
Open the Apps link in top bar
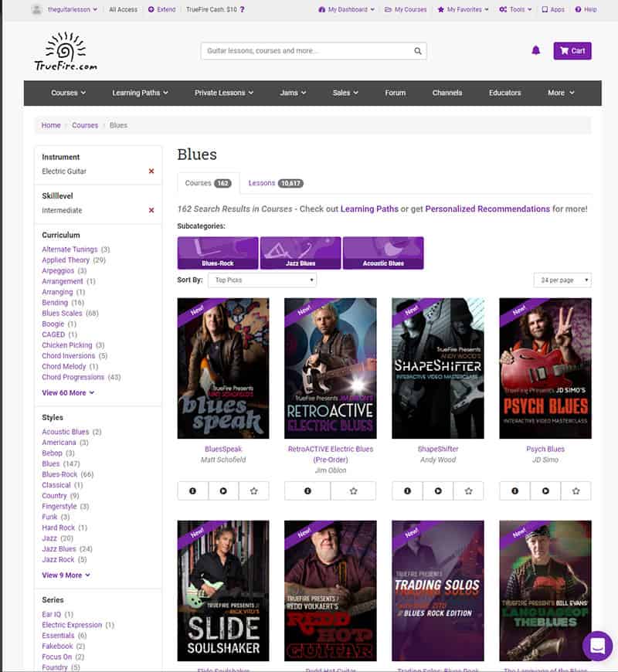click(x=553, y=9)
